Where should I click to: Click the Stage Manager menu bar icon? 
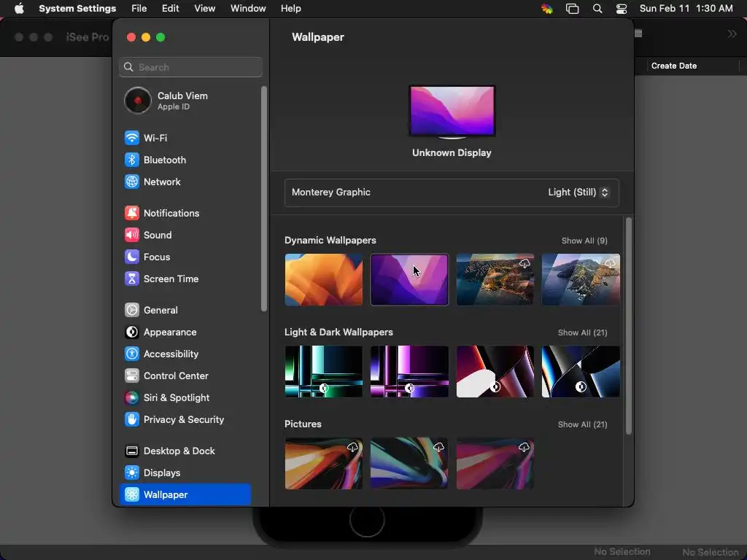tap(572, 9)
